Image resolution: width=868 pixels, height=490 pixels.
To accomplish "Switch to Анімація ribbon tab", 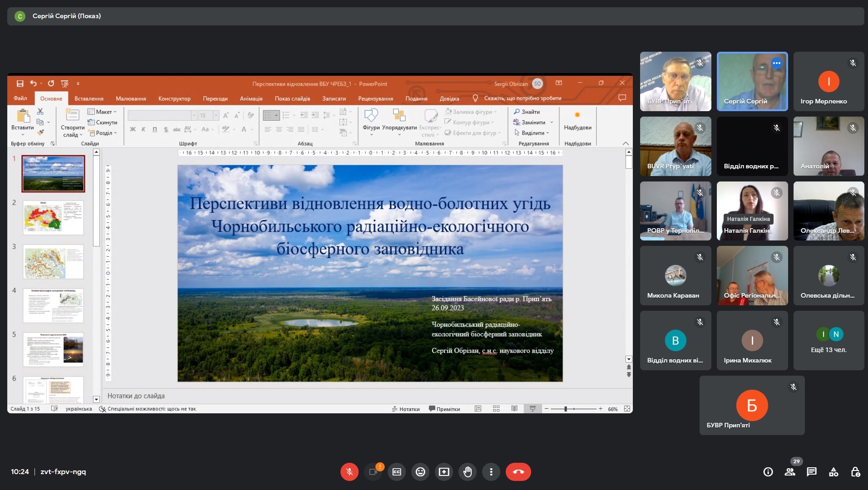I will (x=251, y=98).
